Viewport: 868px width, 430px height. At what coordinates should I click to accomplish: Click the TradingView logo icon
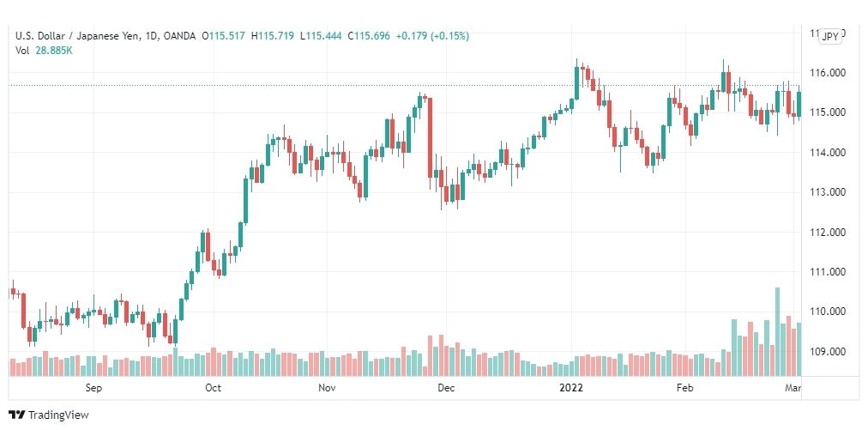[x=16, y=415]
